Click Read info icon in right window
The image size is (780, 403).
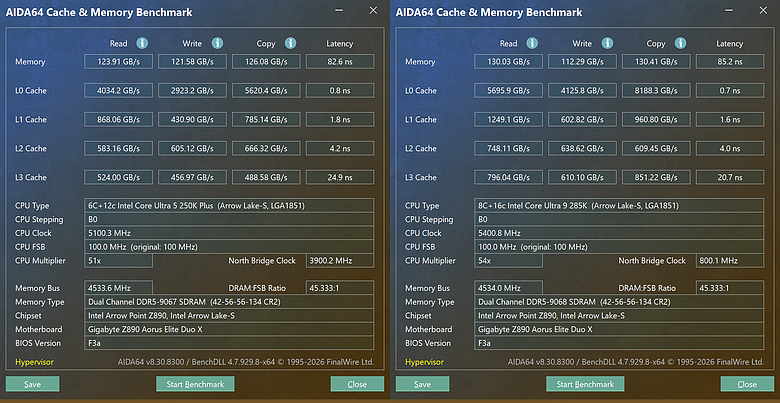[x=532, y=43]
